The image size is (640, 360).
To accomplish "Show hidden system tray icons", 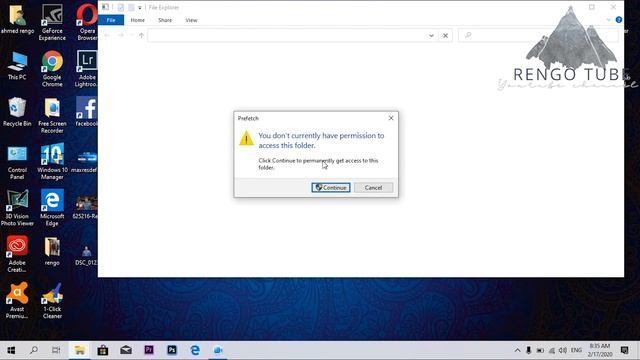I will click(x=517, y=350).
